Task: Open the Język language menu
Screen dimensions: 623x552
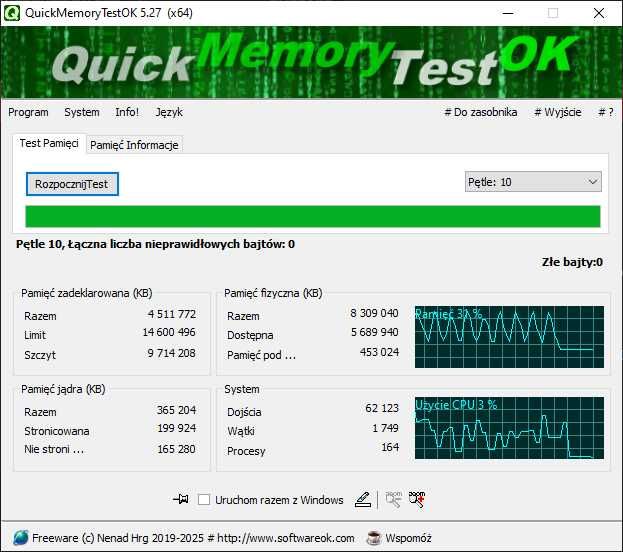Action: [x=169, y=112]
